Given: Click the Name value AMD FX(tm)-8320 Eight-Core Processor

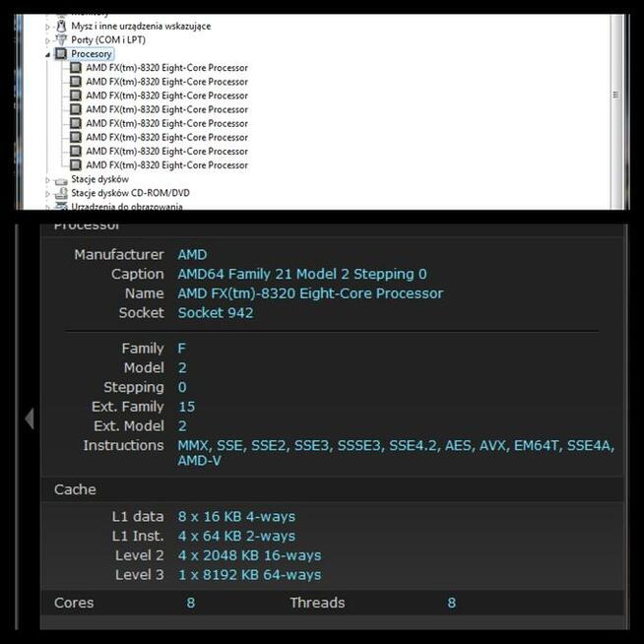Looking at the screenshot, I should [310, 293].
